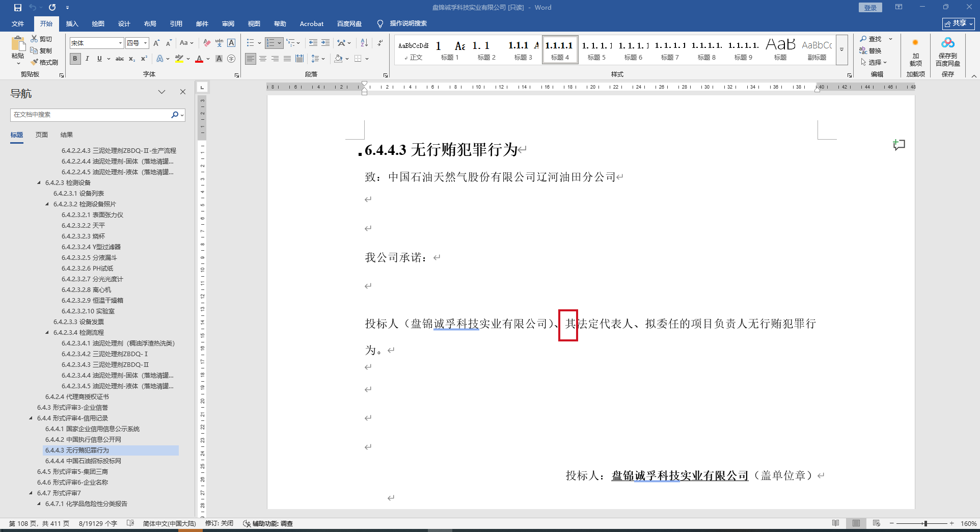Image resolution: width=980 pixels, height=532 pixels.
Task: Open text effects with the outlined A icon
Action: (160, 59)
